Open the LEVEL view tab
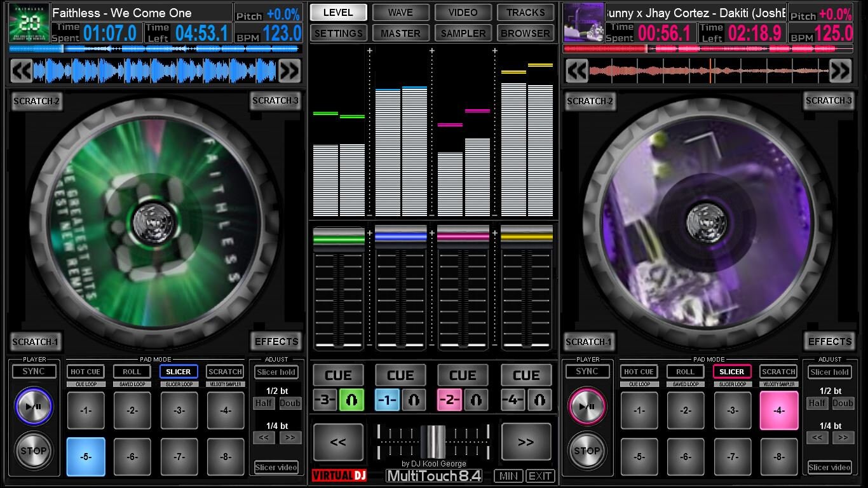Image resolution: width=868 pixels, height=488 pixels. point(338,12)
